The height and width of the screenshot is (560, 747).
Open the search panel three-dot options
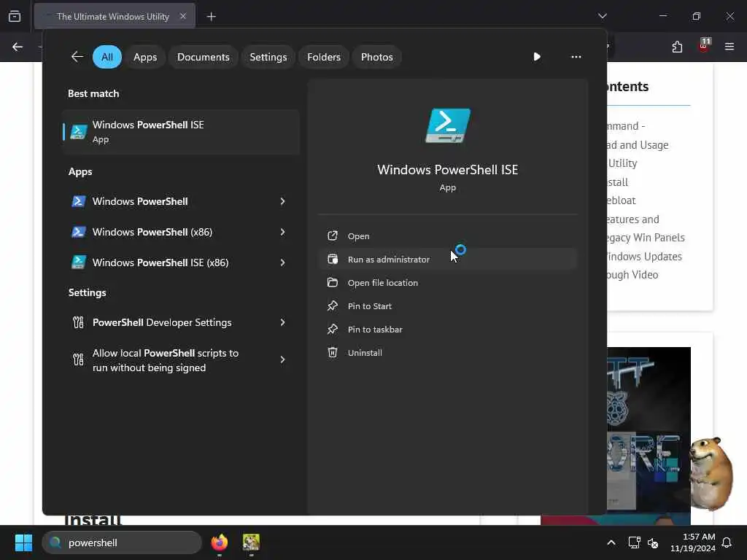576,57
